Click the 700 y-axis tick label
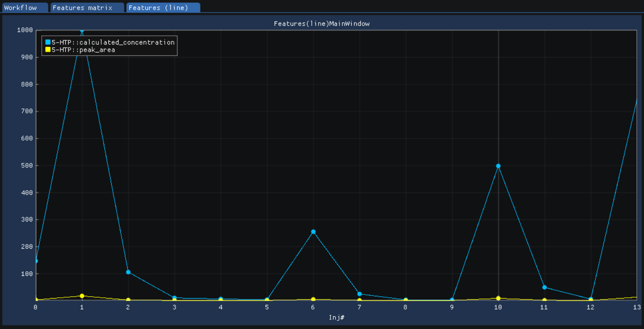The height and width of the screenshot is (329, 644). [27, 111]
